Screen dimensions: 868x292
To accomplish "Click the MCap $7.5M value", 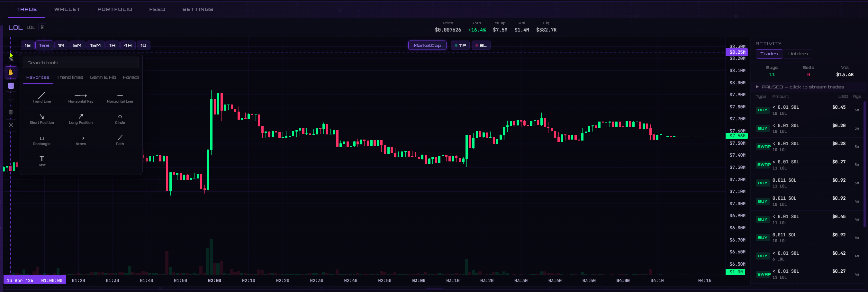I will [500, 30].
